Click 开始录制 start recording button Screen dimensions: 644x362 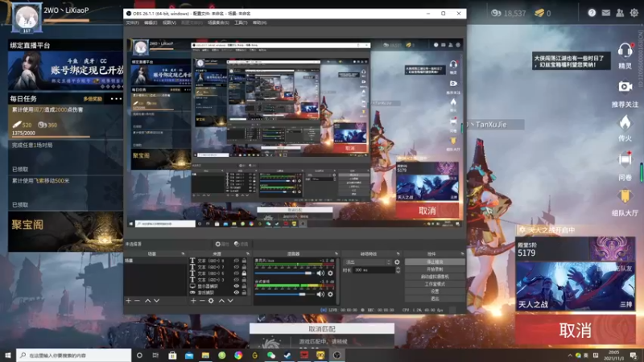point(435,269)
